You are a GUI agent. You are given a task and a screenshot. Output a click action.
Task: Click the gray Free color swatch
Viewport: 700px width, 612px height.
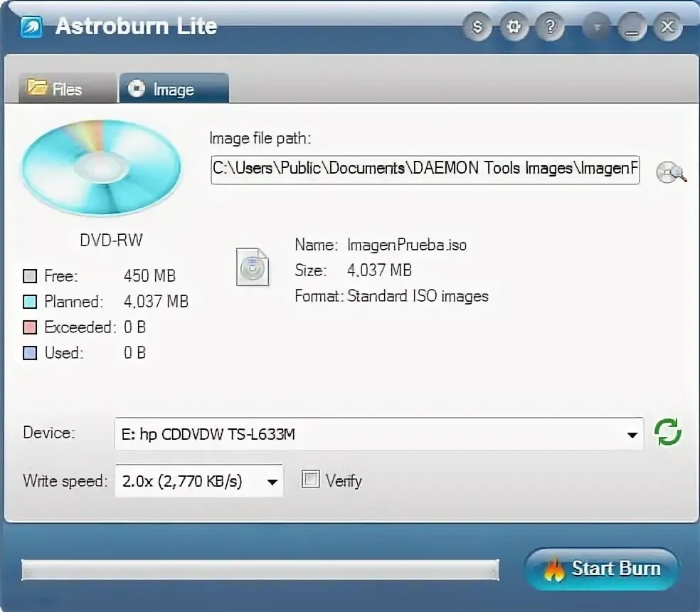(30, 276)
